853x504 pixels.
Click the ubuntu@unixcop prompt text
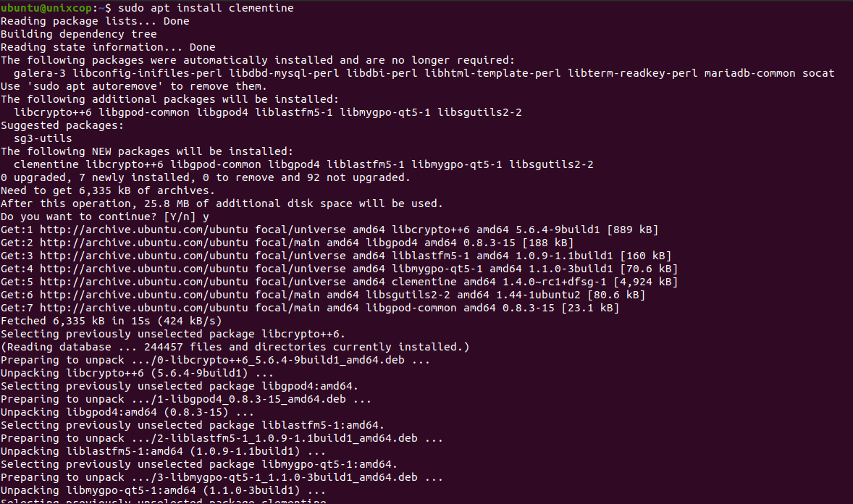point(46,8)
